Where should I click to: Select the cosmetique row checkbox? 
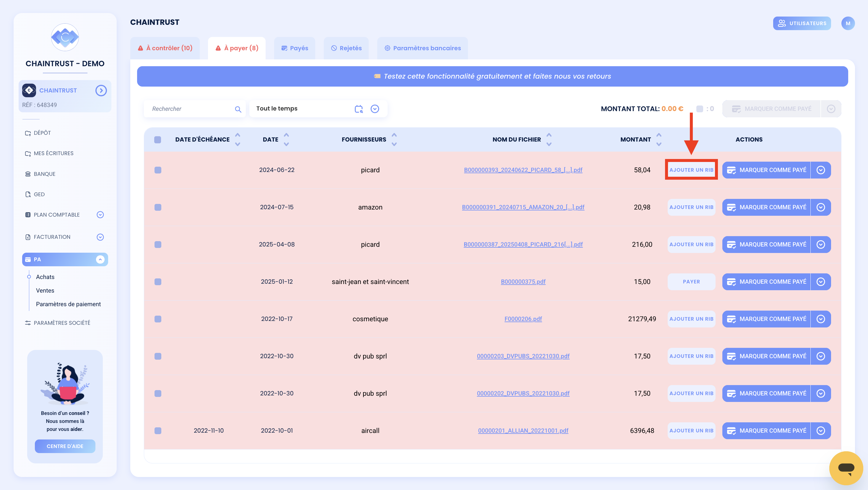coord(158,319)
